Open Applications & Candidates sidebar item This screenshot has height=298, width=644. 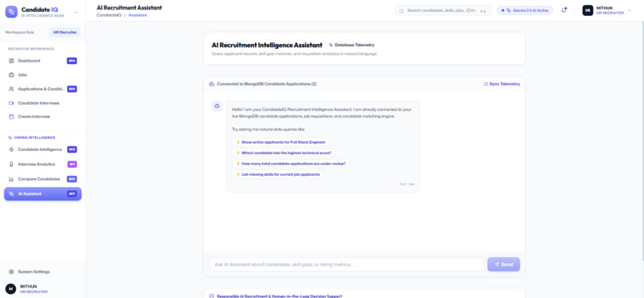coord(42,89)
